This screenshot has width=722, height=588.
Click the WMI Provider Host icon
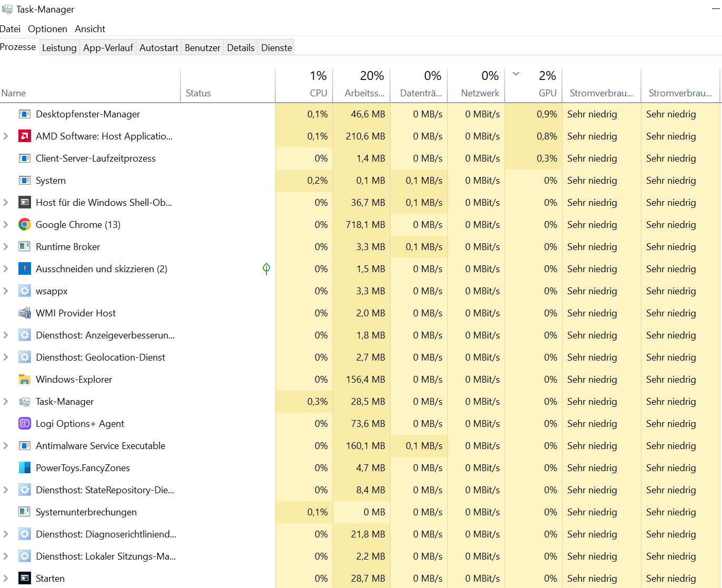tap(24, 313)
